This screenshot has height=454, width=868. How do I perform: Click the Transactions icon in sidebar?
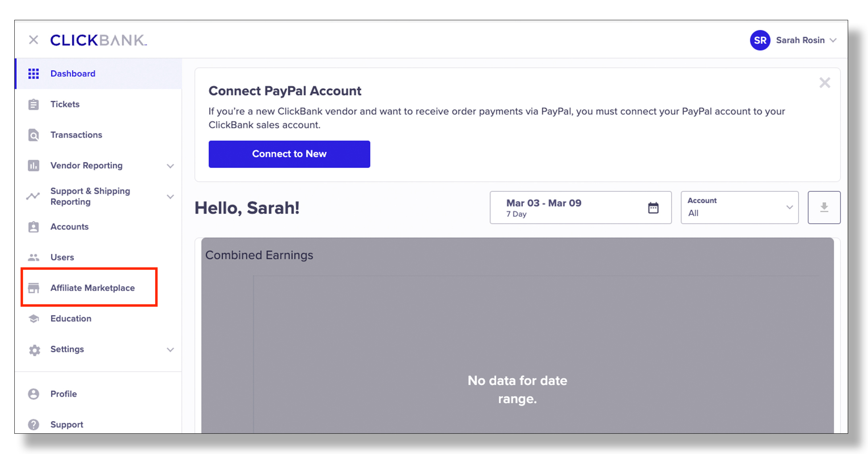click(x=35, y=134)
